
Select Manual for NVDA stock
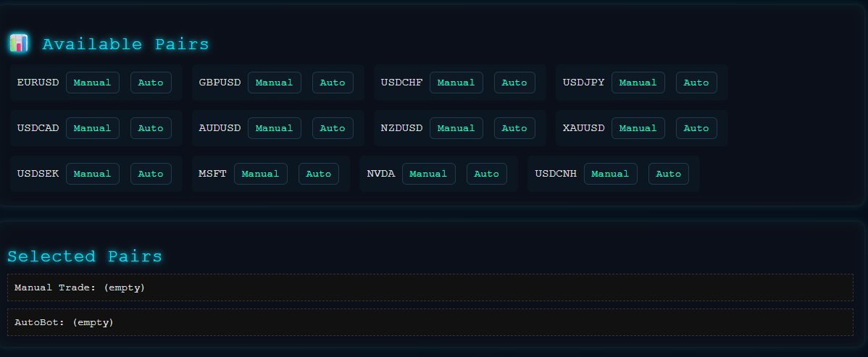pos(429,174)
